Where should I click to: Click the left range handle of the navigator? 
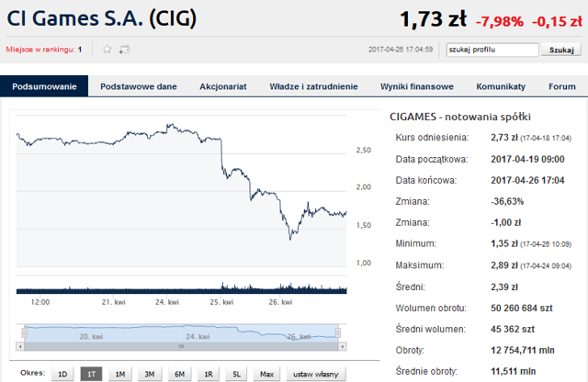(25, 332)
